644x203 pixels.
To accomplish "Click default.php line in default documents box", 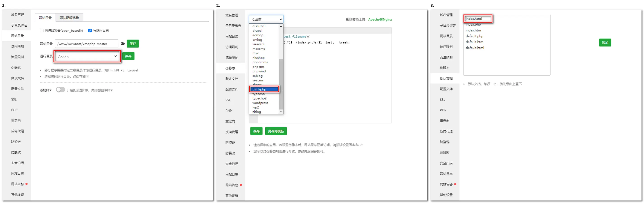I will coord(474,36).
